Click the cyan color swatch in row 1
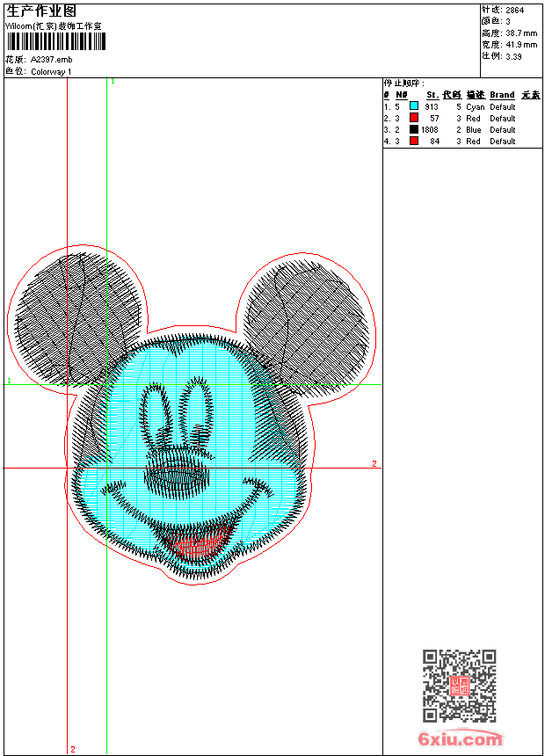This screenshot has width=545, height=756. (x=414, y=106)
